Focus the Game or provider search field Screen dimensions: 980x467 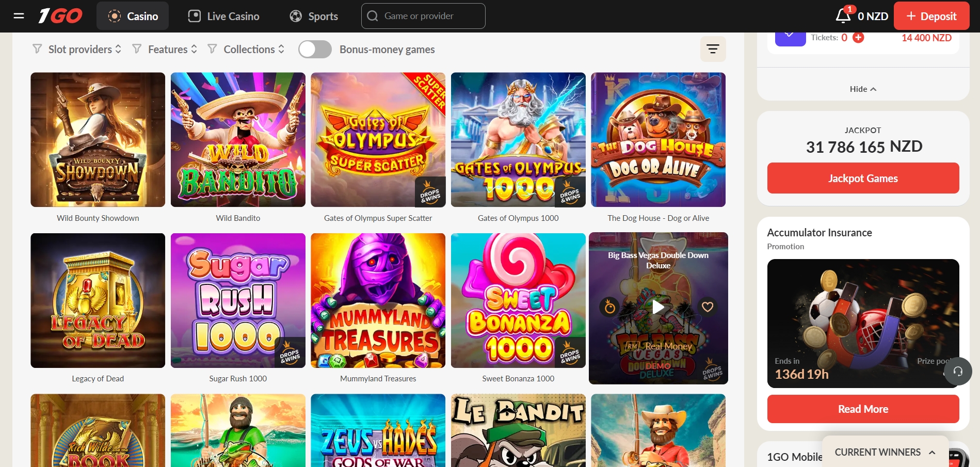coord(423,16)
